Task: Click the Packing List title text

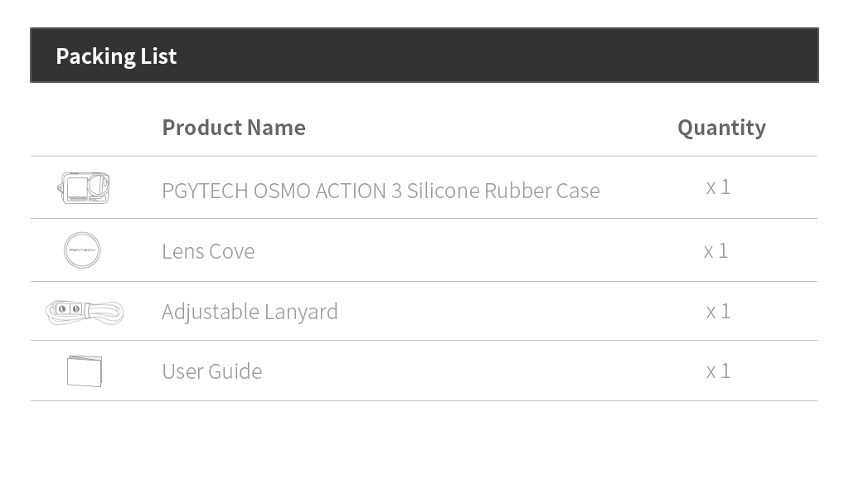Action: (116, 56)
